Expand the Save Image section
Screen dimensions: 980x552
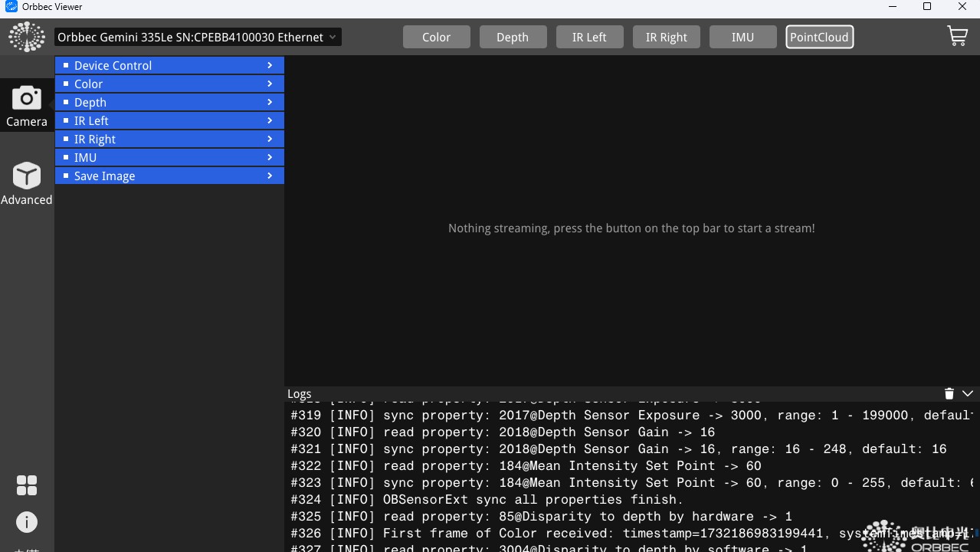169,176
